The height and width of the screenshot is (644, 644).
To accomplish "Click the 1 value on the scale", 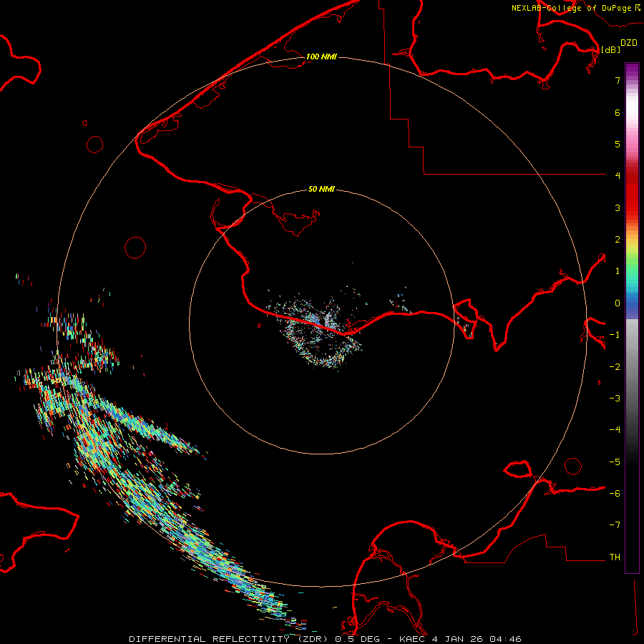I will pos(618,271).
